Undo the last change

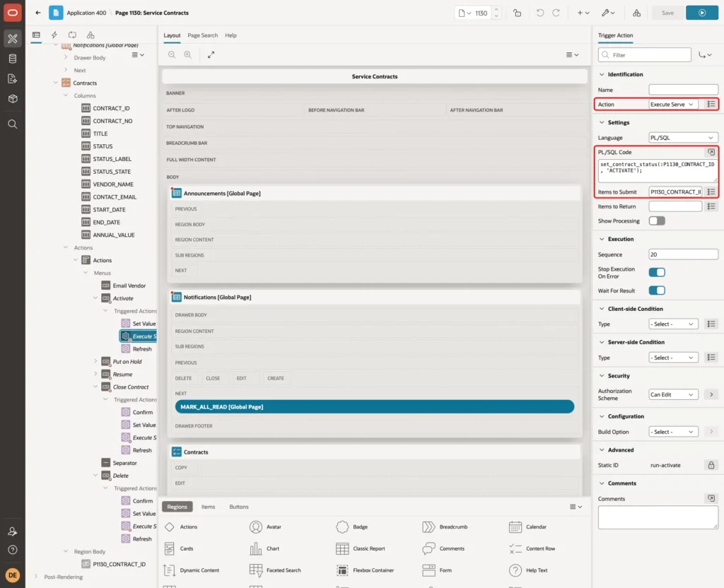[x=539, y=13]
